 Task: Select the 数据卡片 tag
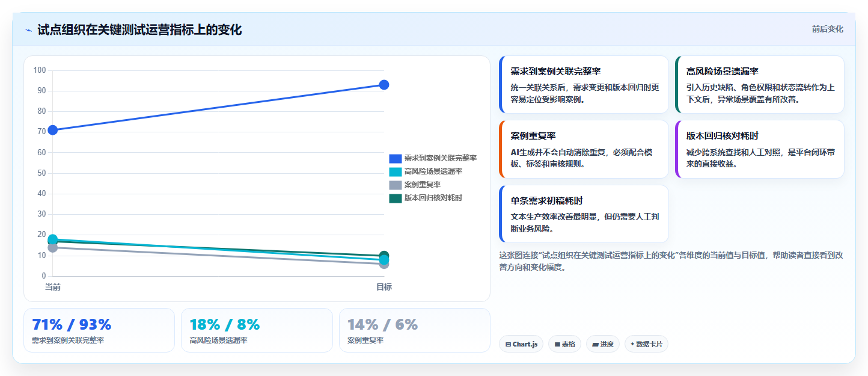click(x=646, y=344)
